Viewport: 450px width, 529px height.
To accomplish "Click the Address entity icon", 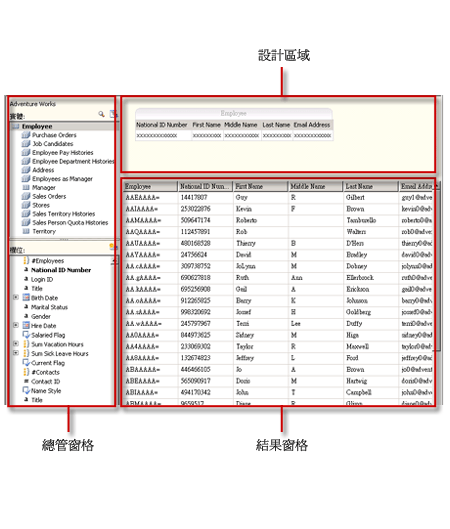I will tap(26, 170).
